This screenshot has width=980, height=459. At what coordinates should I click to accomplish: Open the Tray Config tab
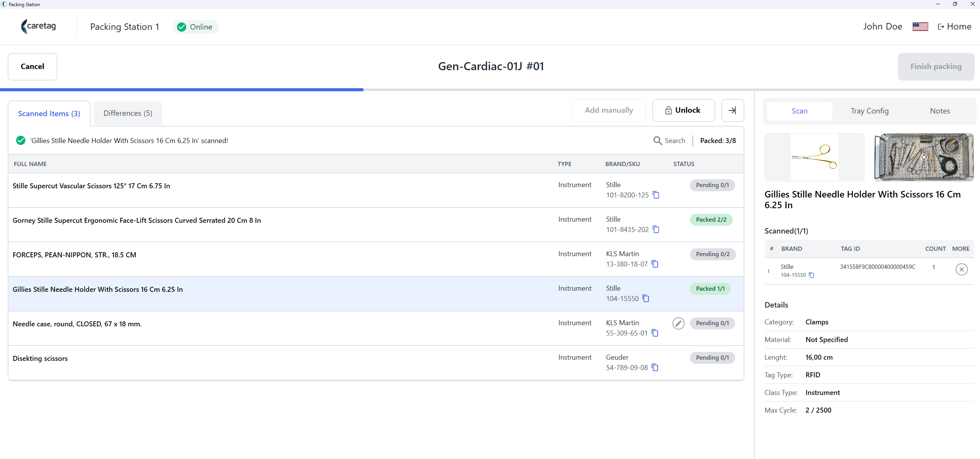869,111
